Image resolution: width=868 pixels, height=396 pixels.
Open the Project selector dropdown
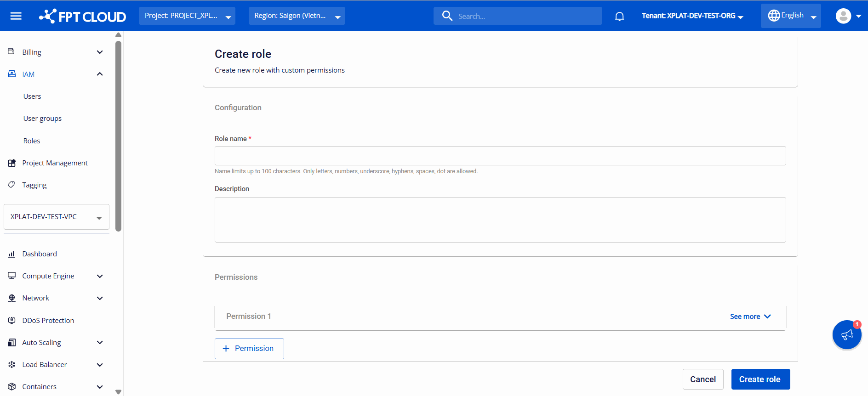[187, 16]
